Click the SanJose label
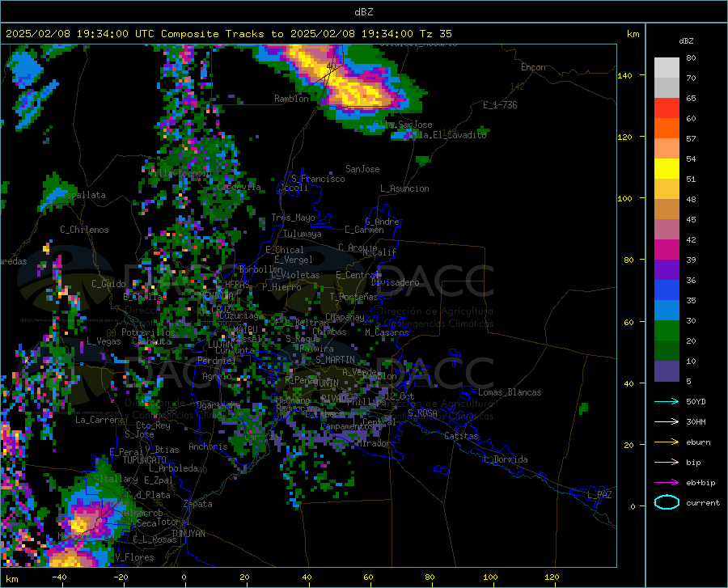 coord(362,169)
